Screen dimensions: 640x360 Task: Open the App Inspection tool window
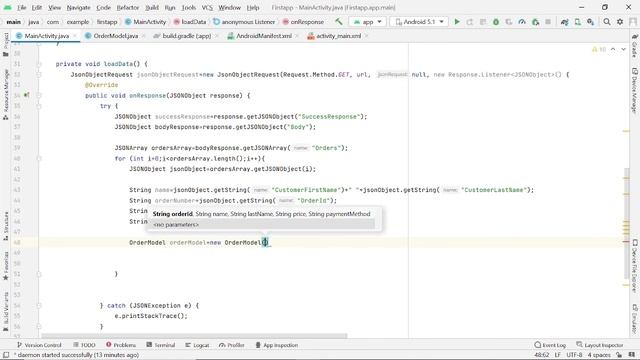pos(277,345)
